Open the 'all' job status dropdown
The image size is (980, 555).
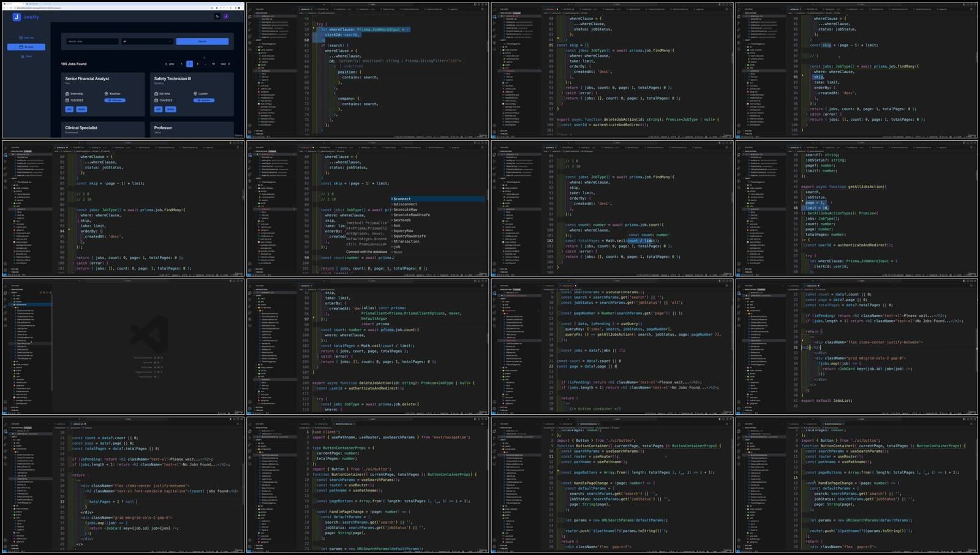[147, 41]
